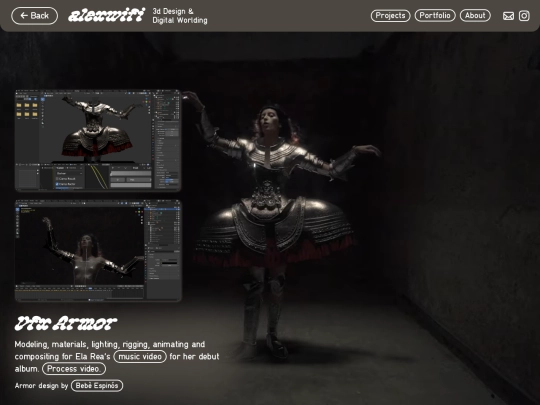
Task: Click the '3d Design & Digital Worlding' tagline
Action: point(180,16)
